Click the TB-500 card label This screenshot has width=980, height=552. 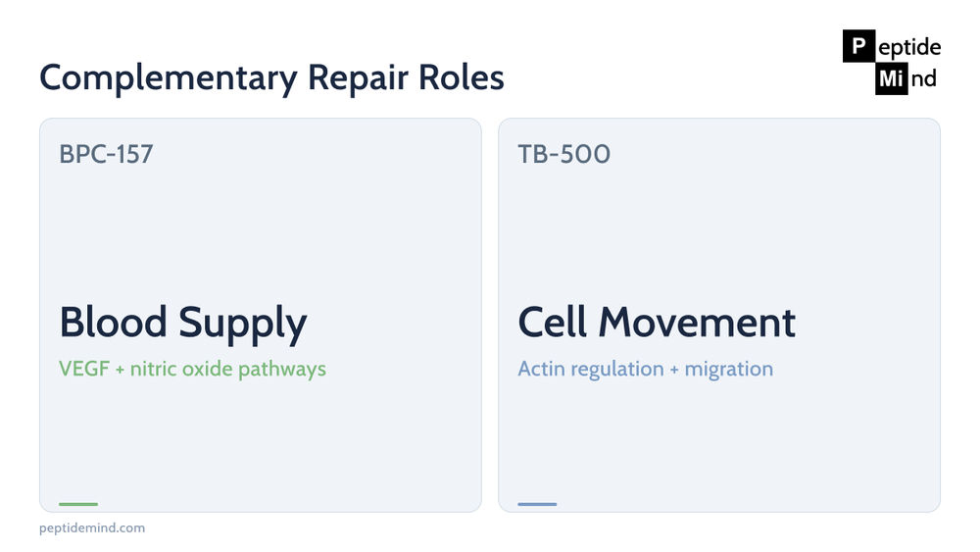click(563, 154)
